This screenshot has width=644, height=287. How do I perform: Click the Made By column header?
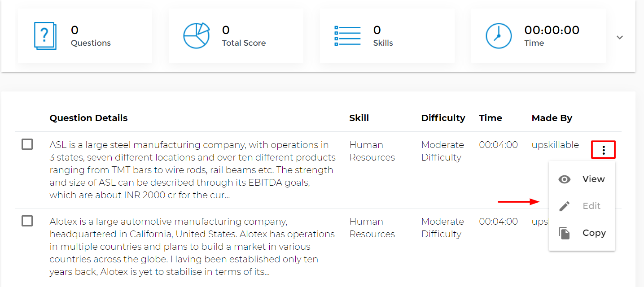tap(552, 118)
